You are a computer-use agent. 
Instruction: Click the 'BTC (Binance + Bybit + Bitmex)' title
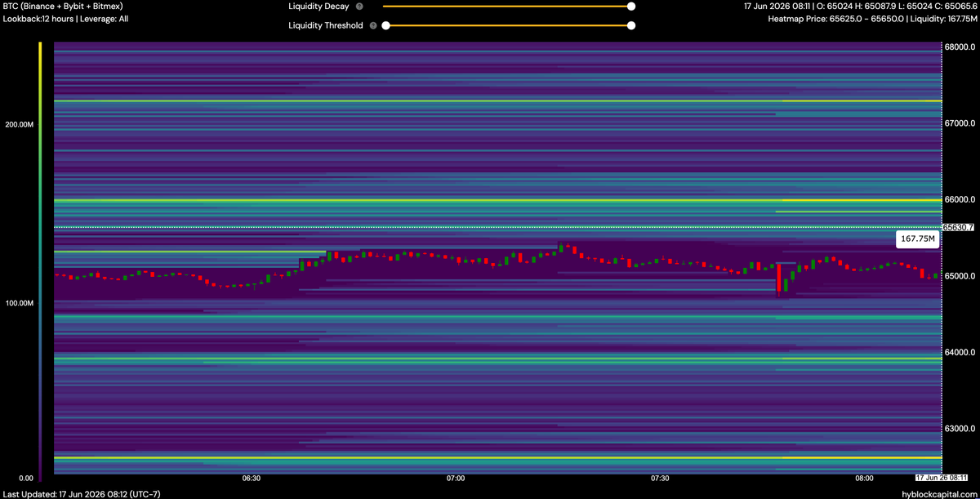pyautogui.click(x=63, y=6)
